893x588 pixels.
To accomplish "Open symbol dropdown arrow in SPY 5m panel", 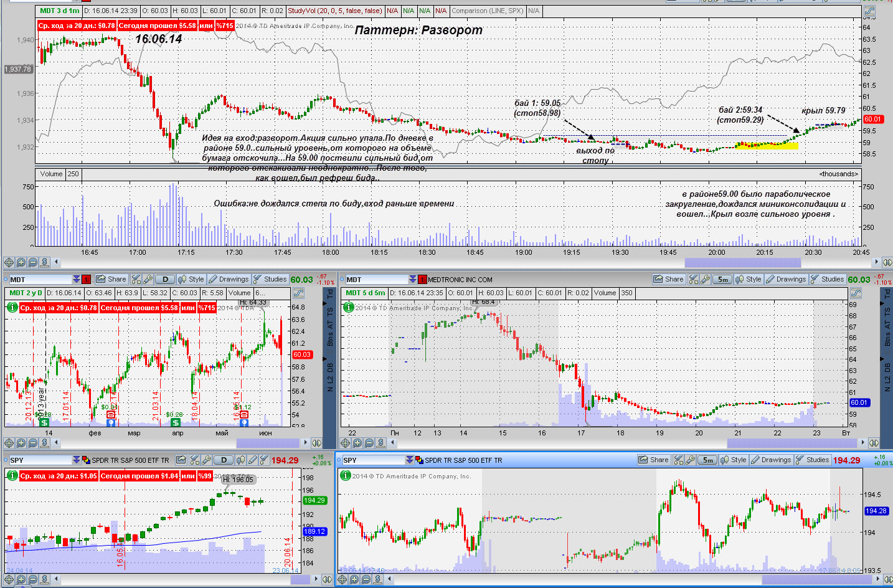I will click(410, 460).
